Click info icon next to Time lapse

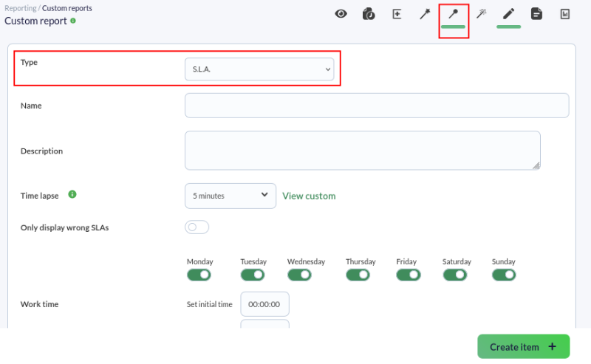tap(72, 194)
